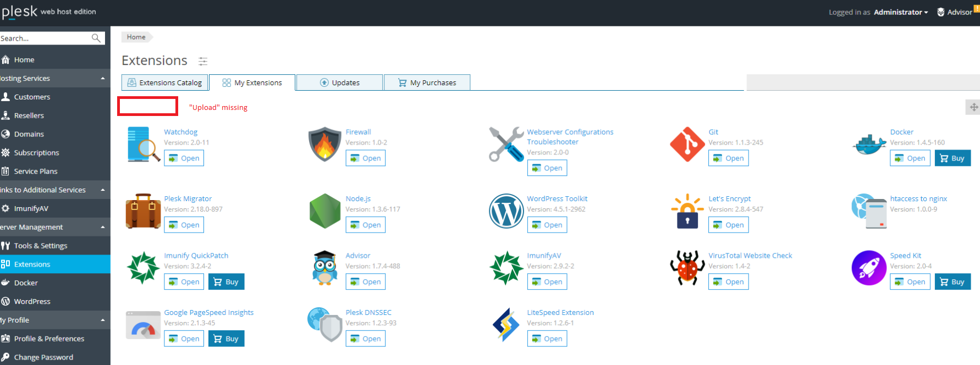Open Change Password in the sidebar

pyautogui.click(x=43, y=357)
